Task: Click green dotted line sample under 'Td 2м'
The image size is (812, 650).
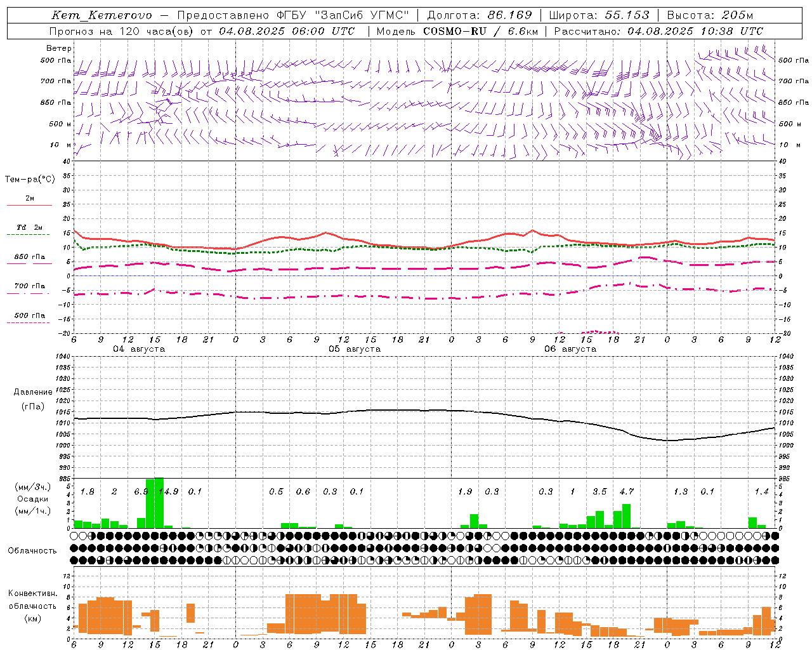Action: coord(28,235)
